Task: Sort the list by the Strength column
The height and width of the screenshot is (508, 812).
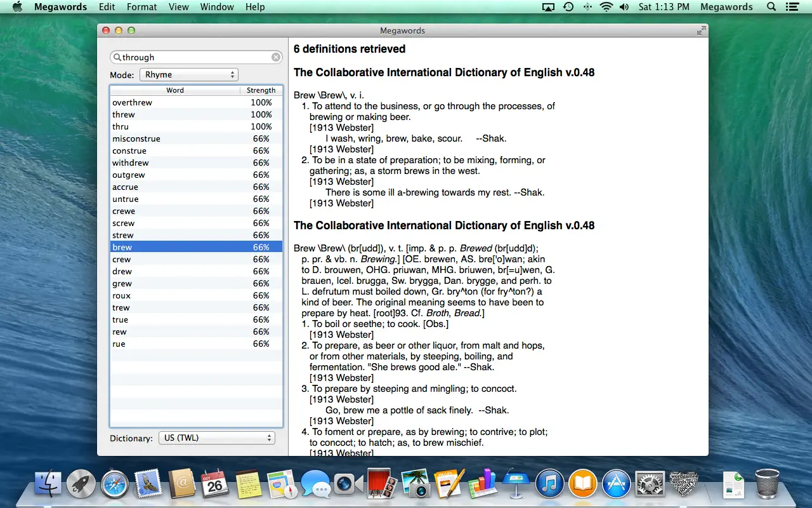Action: [x=261, y=90]
